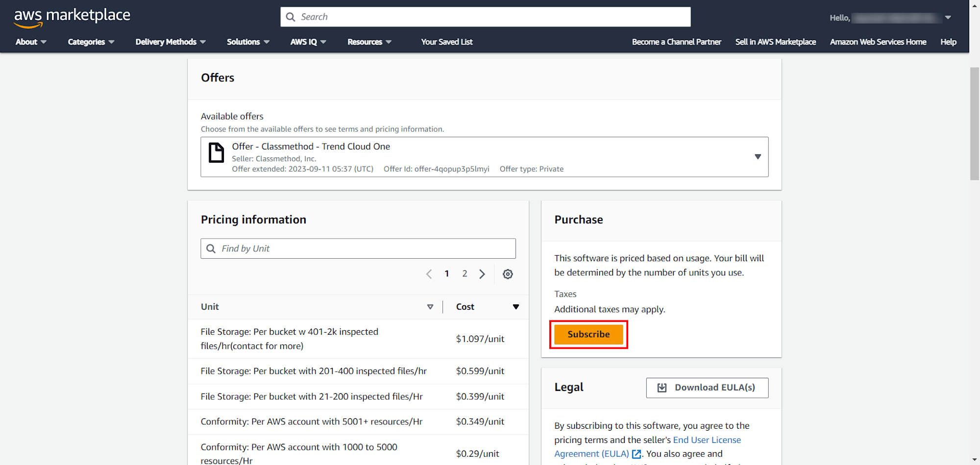Sort by Cost column arrow
This screenshot has width=980, height=465.
click(x=516, y=307)
